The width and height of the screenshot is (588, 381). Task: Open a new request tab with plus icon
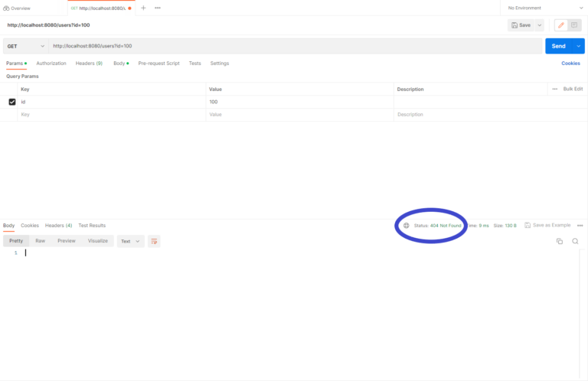143,8
